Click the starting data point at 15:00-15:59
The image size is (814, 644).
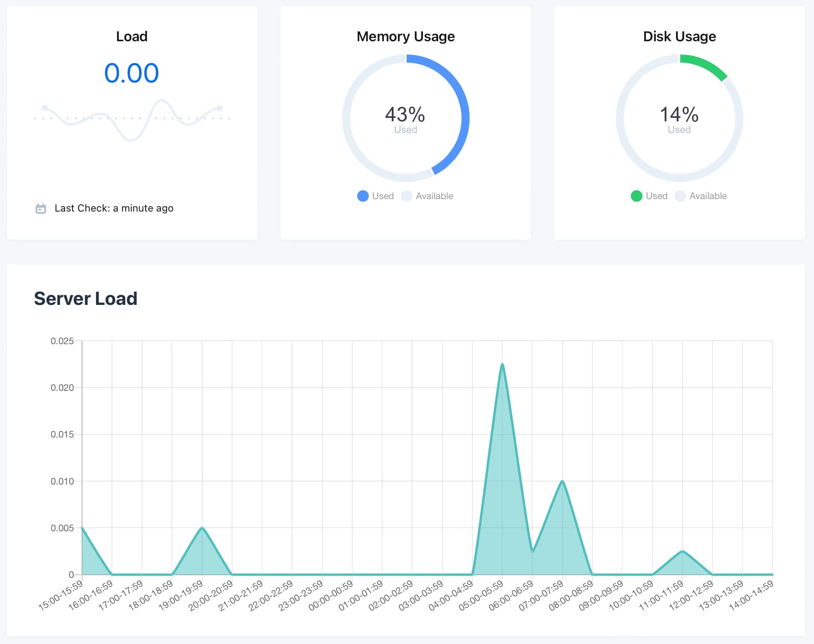tap(82, 528)
